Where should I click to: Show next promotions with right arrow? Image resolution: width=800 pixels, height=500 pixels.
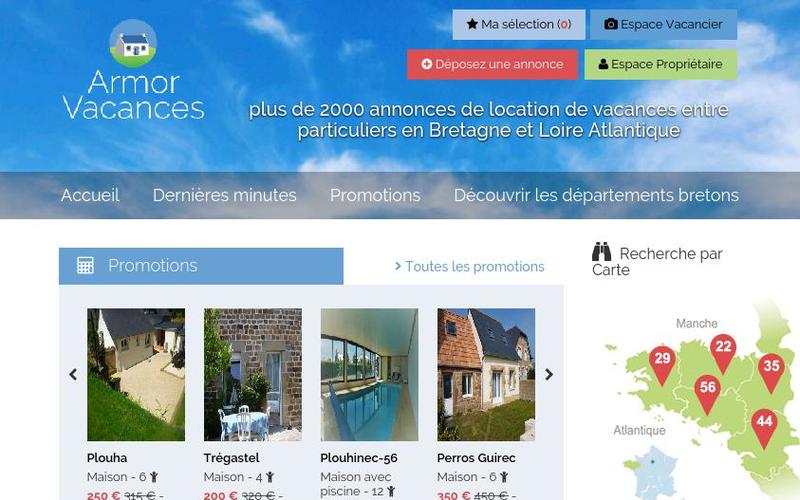tap(549, 374)
